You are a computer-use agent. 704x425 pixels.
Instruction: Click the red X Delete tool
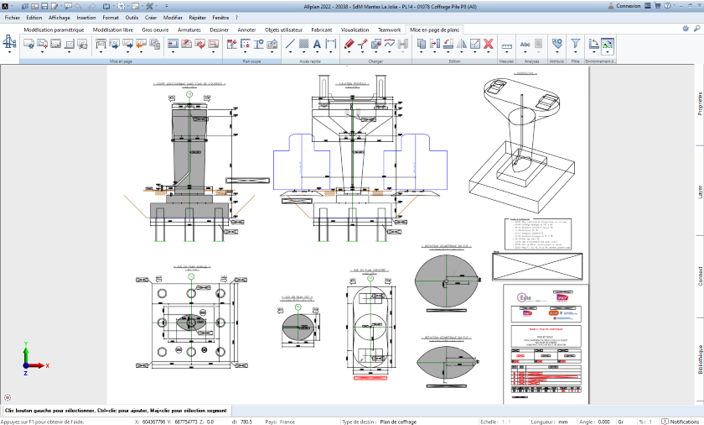(x=488, y=44)
